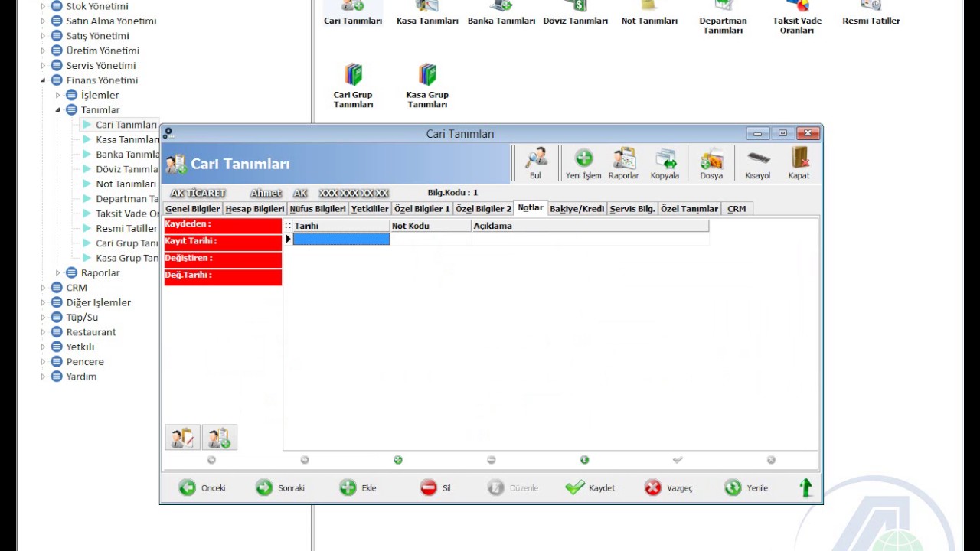
Task: Open Kasa Tanımları desktop icon
Action: tap(427, 12)
